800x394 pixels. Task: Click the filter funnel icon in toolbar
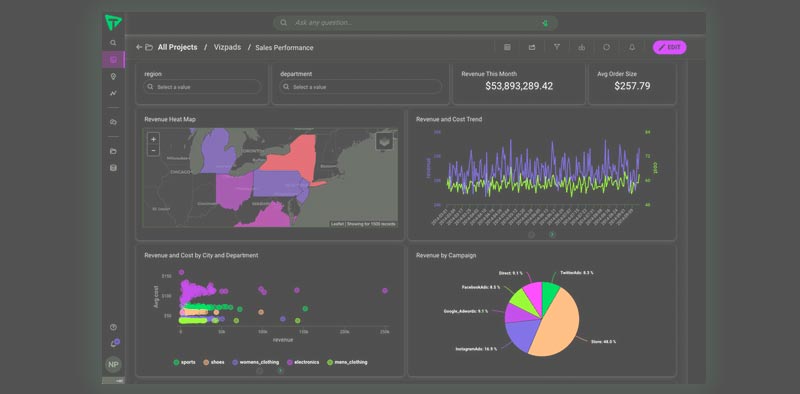coord(557,47)
